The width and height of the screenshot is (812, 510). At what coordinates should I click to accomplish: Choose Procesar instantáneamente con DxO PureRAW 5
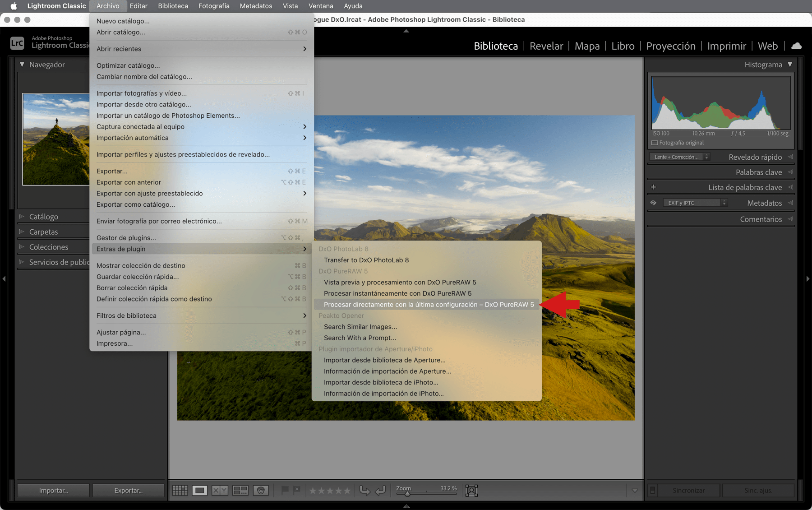pyautogui.click(x=426, y=293)
